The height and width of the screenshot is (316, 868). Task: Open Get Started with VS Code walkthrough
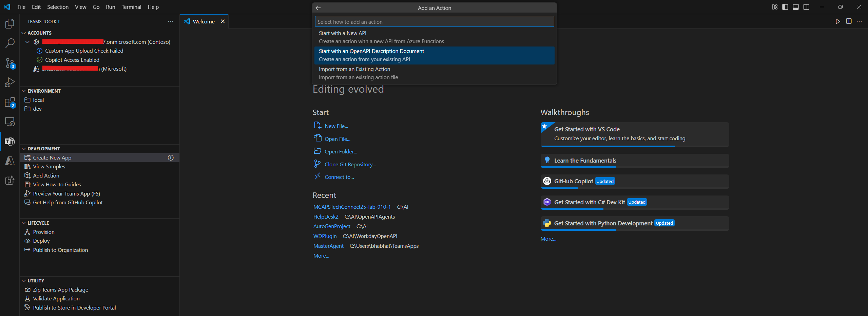[634, 134]
